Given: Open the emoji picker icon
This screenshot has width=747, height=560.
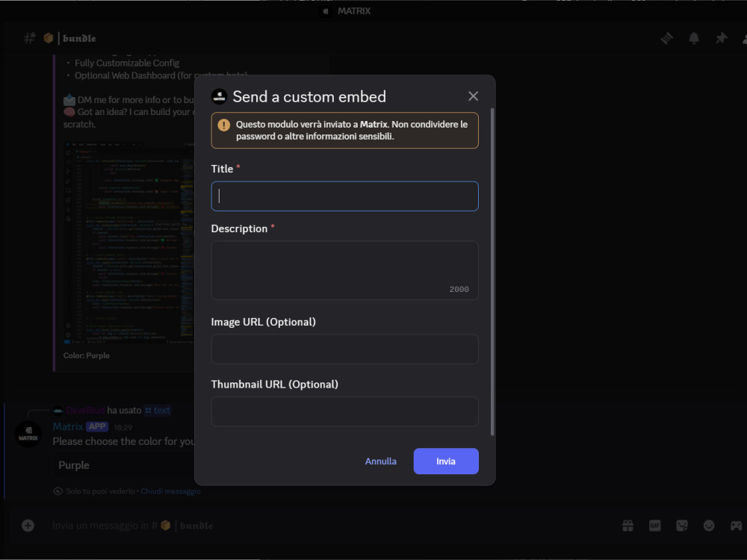Looking at the screenshot, I should 709,525.
